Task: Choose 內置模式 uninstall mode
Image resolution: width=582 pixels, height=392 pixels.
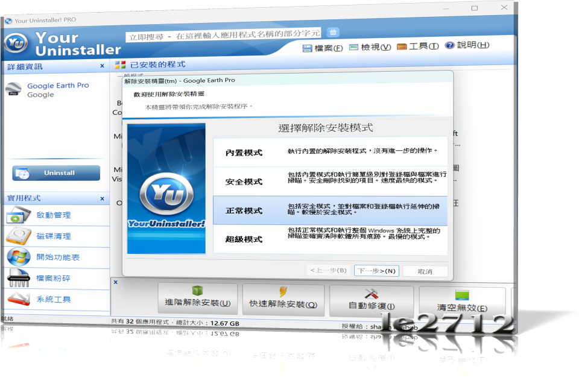Action: [330, 152]
